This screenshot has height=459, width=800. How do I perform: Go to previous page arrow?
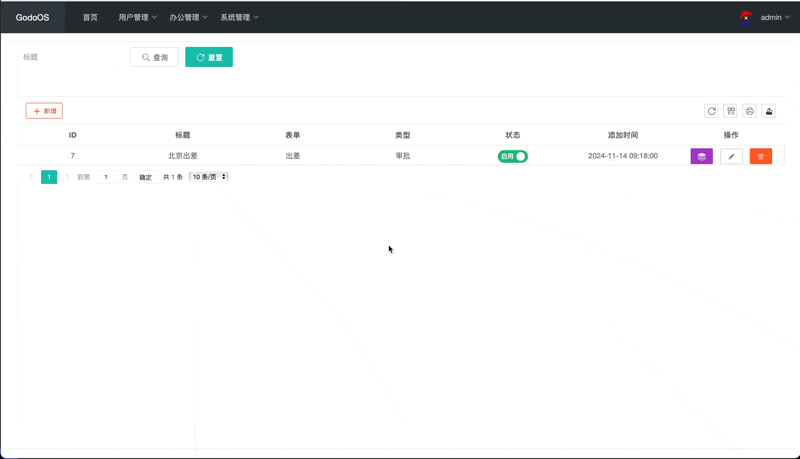pos(31,177)
